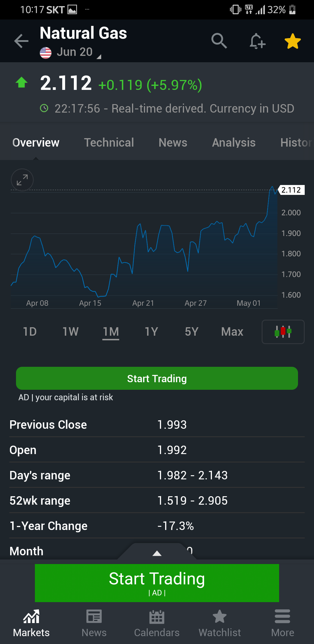Tap the Month row label
This screenshot has height=644, width=314.
click(x=26, y=551)
